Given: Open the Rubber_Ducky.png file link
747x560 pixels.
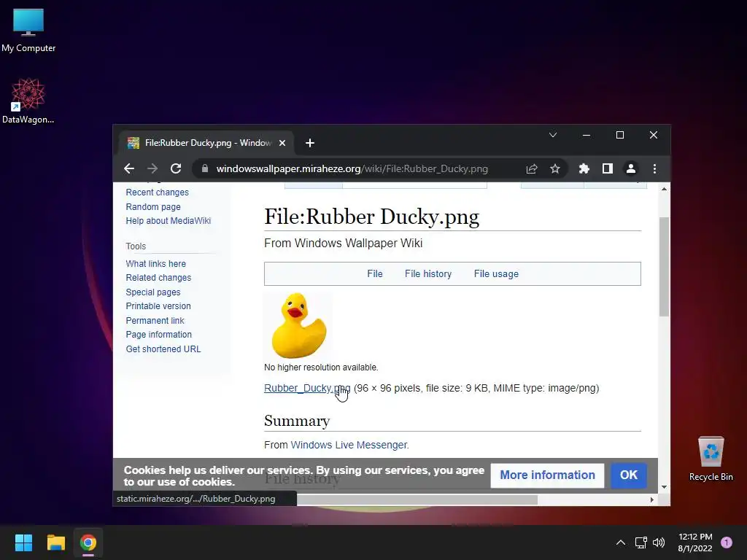Looking at the screenshot, I should tap(307, 388).
